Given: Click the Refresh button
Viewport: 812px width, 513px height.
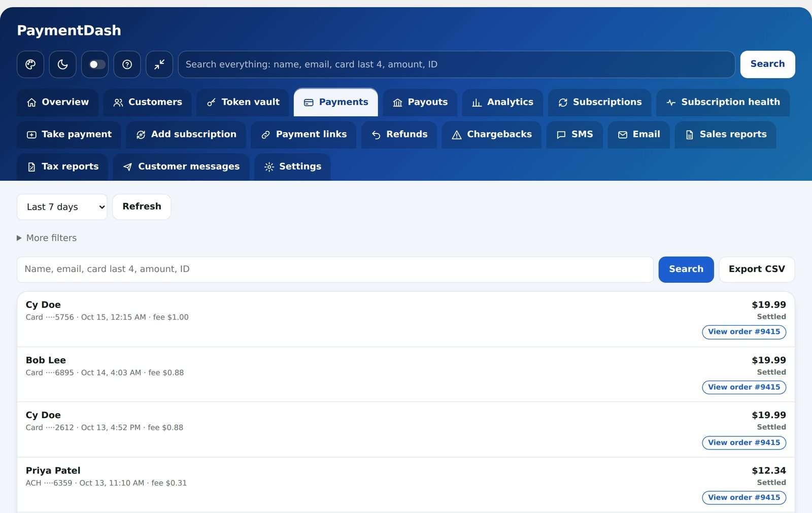Looking at the screenshot, I should (x=142, y=207).
